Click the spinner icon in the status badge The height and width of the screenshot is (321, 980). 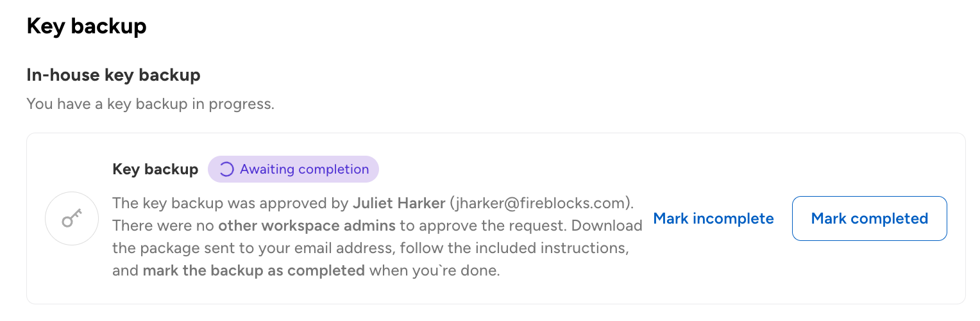pos(226,170)
